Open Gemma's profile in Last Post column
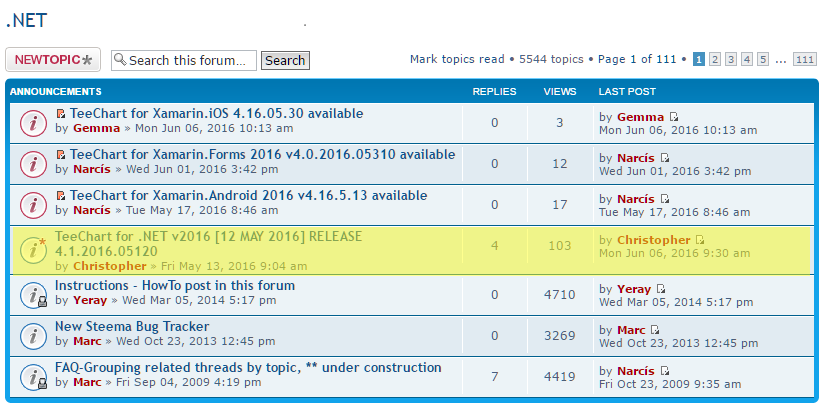 [640, 117]
